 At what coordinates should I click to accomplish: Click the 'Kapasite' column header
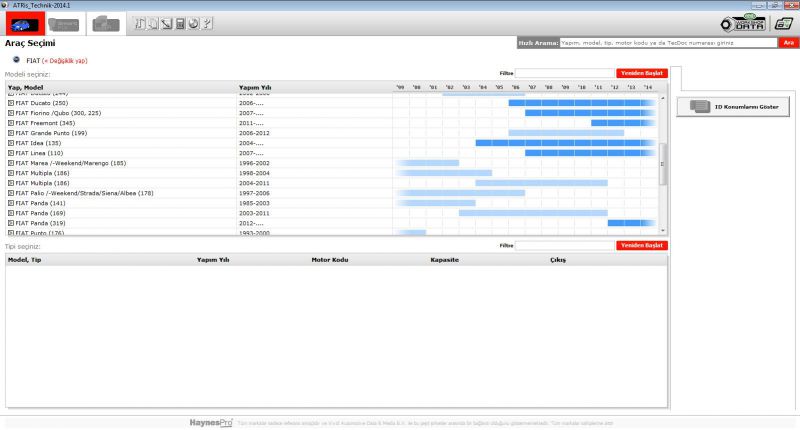click(444, 260)
